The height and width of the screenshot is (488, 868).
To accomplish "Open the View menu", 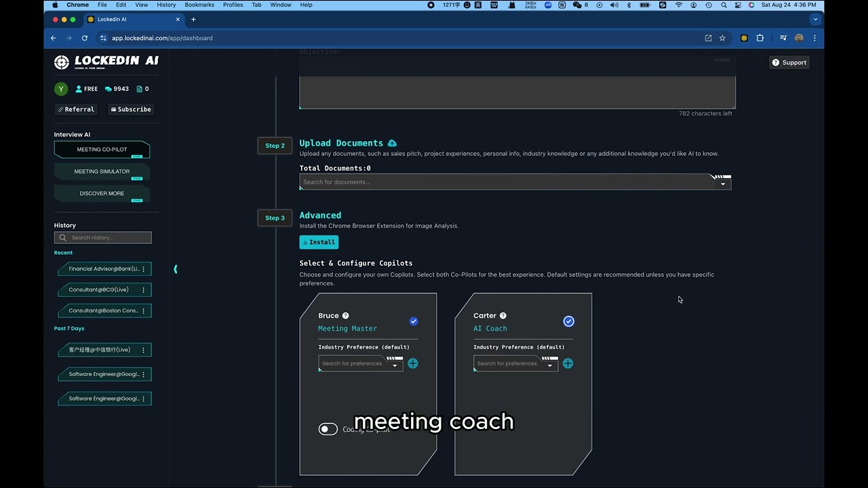I will coord(142,5).
